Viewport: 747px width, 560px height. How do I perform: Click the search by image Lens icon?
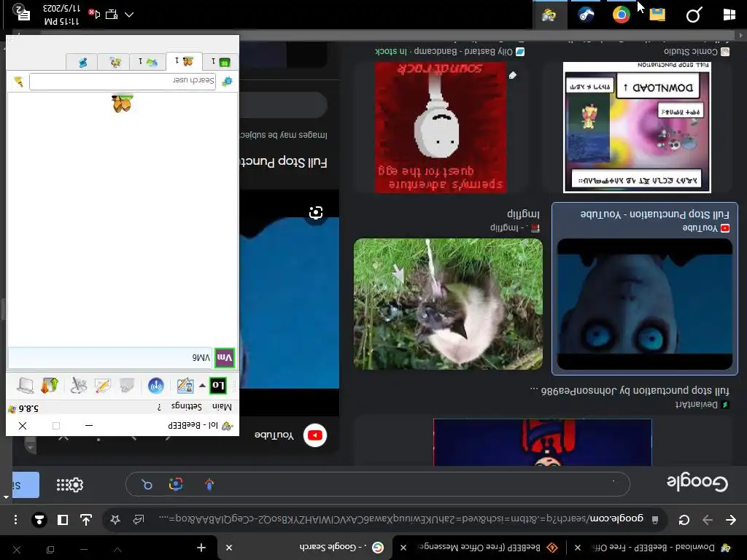(x=176, y=484)
